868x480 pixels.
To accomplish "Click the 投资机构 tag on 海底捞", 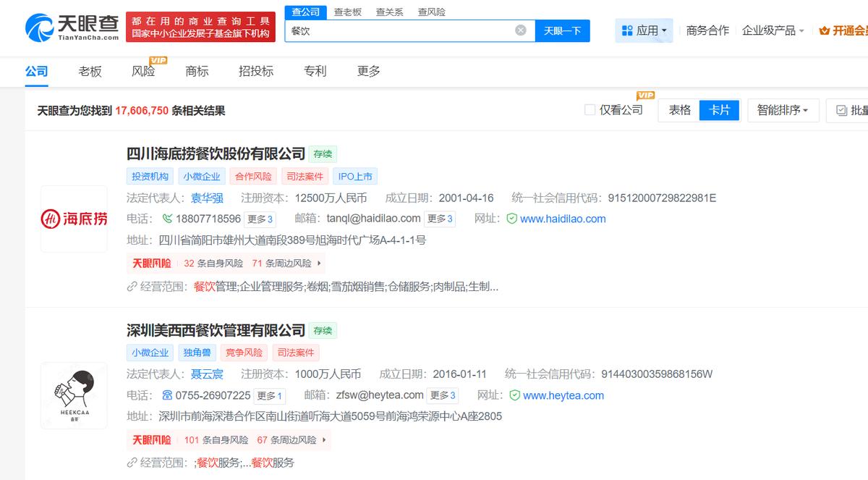I will 150,176.
